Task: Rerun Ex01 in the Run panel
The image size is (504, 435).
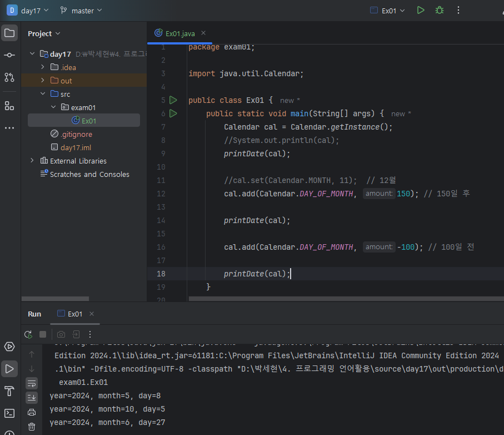Action: tap(28, 334)
